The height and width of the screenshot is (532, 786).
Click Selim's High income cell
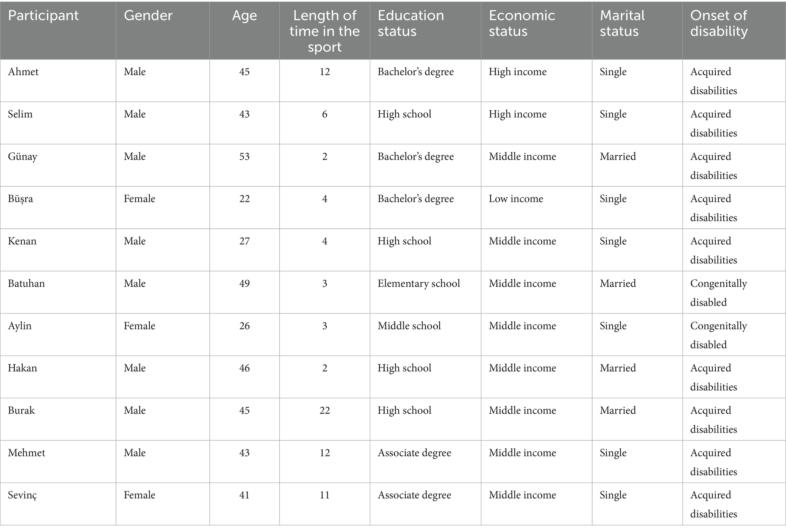pos(517,114)
